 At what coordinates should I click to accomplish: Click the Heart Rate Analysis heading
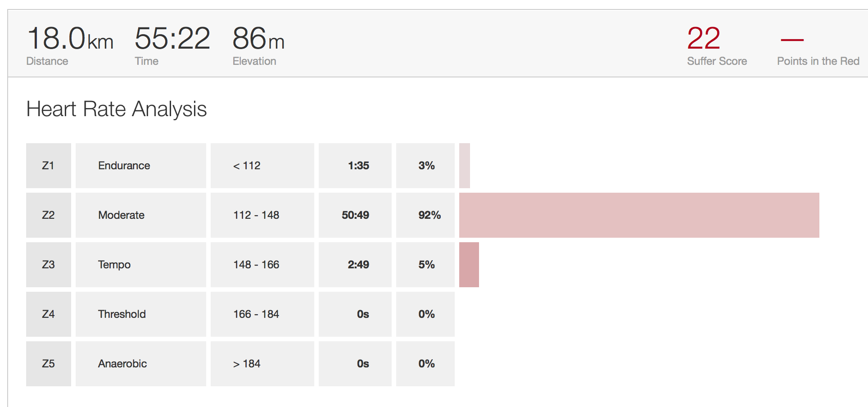coord(117,109)
